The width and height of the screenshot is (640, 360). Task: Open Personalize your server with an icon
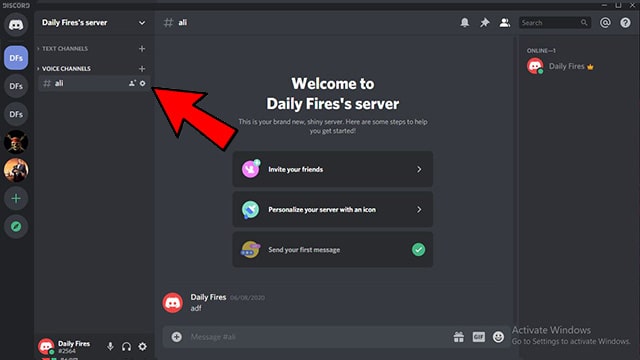point(333,209)
